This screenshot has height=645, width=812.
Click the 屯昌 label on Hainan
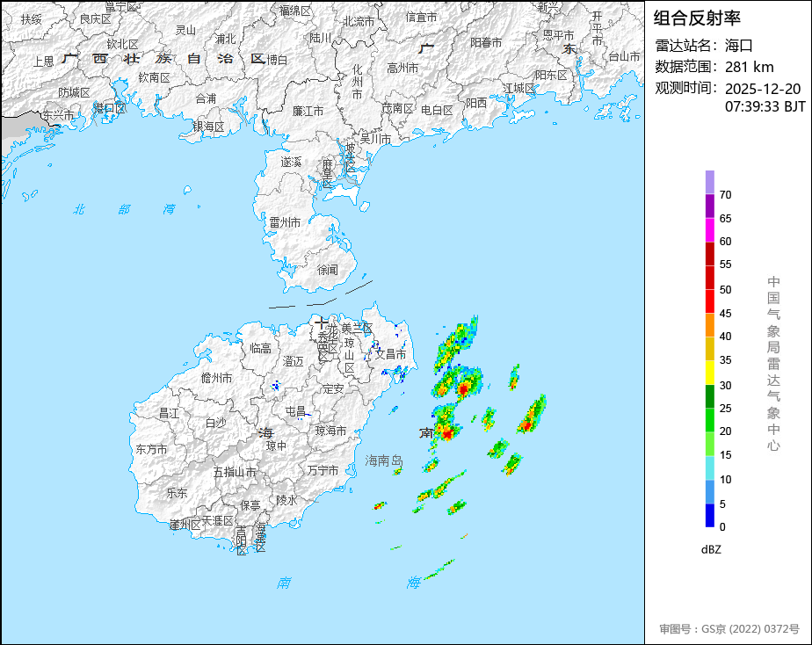click(x=295, y=411)
